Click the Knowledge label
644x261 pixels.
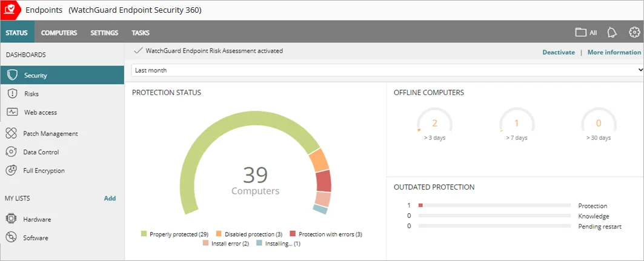594,216
